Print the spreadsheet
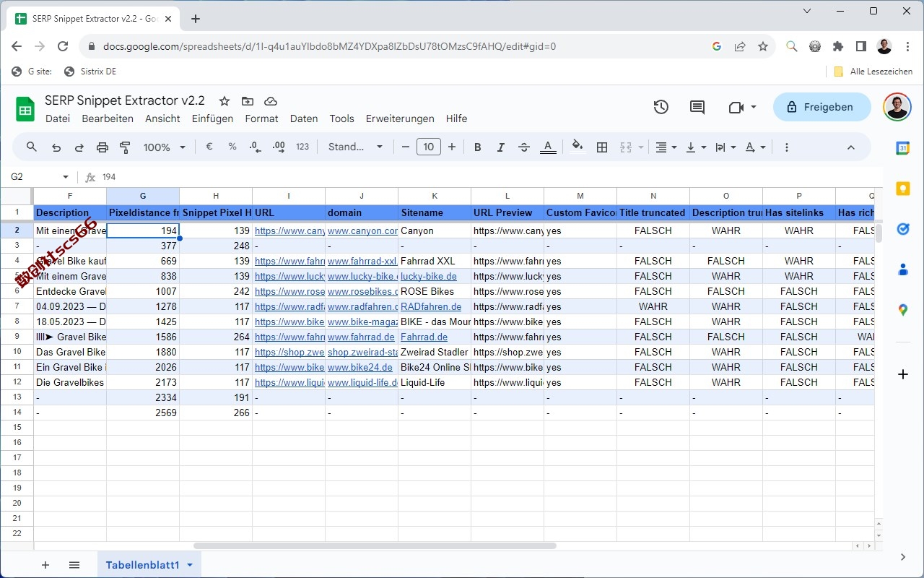This screenshot has width=924, height=578. pyautogui.click(x=103, y=147)
